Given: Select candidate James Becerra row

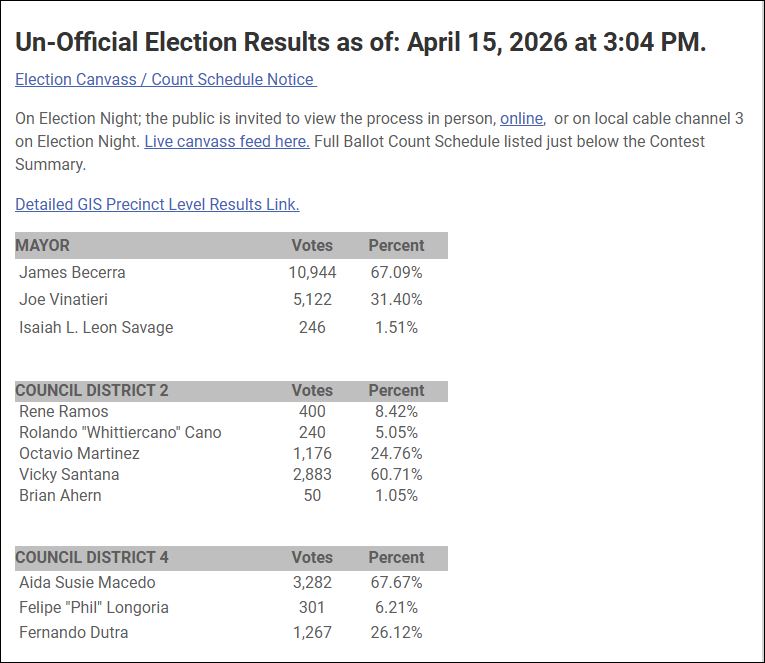Looking at the screenshot, I should point(72,272).
